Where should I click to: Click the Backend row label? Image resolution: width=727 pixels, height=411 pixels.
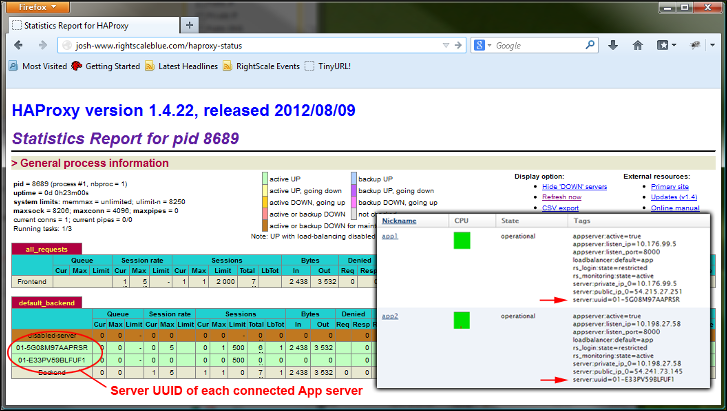[52, 372]
